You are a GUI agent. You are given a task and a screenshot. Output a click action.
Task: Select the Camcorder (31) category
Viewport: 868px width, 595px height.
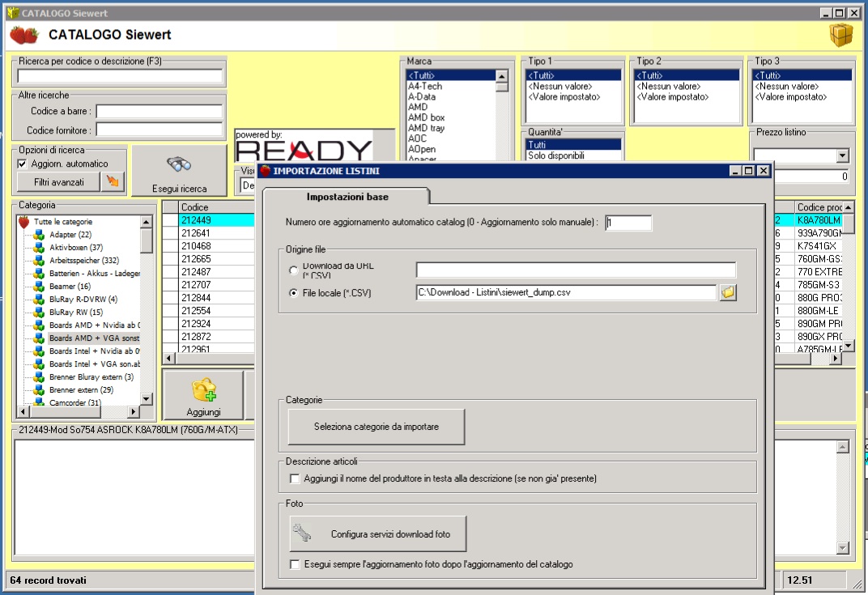pyautogui.click(x=74, y=402)
